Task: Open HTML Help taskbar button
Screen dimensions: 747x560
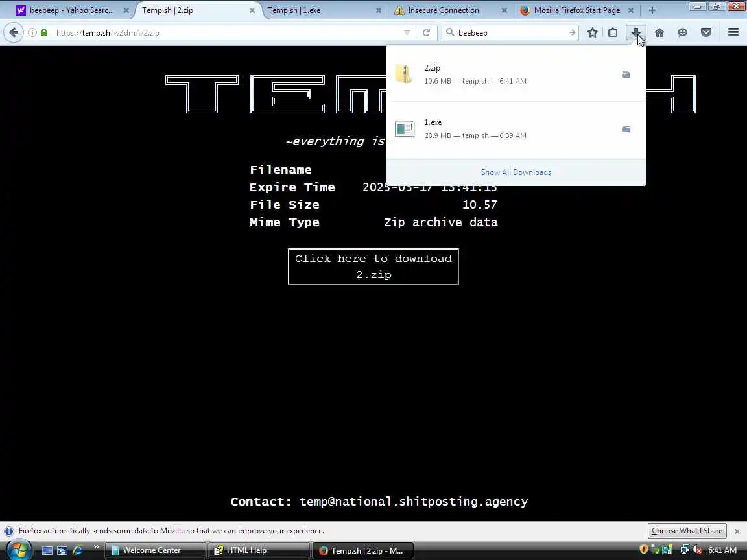Action: [259, 550]
